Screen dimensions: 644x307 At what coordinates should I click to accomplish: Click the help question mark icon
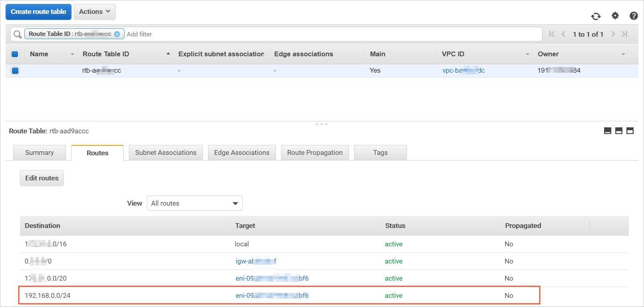coord(634,16)
